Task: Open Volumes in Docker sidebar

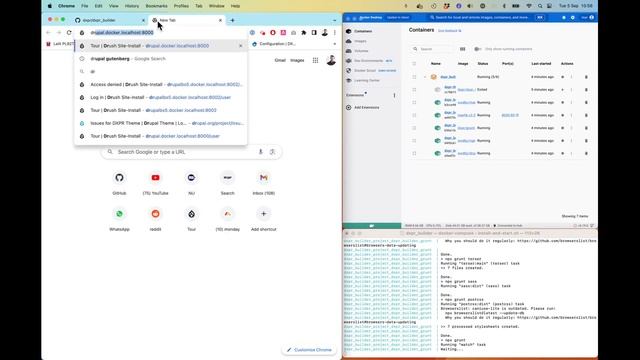Action: point(361,51)
